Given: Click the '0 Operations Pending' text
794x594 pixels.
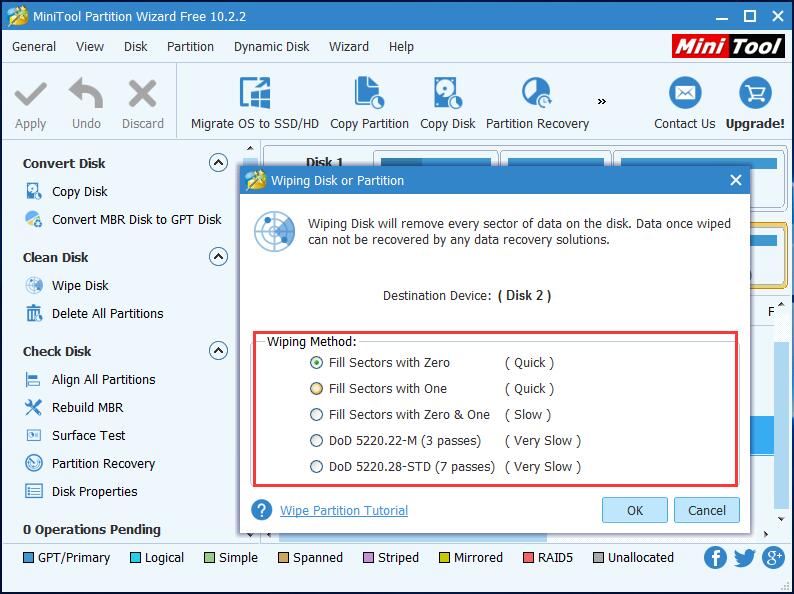Looking at the screenshot, I should 92,529.
